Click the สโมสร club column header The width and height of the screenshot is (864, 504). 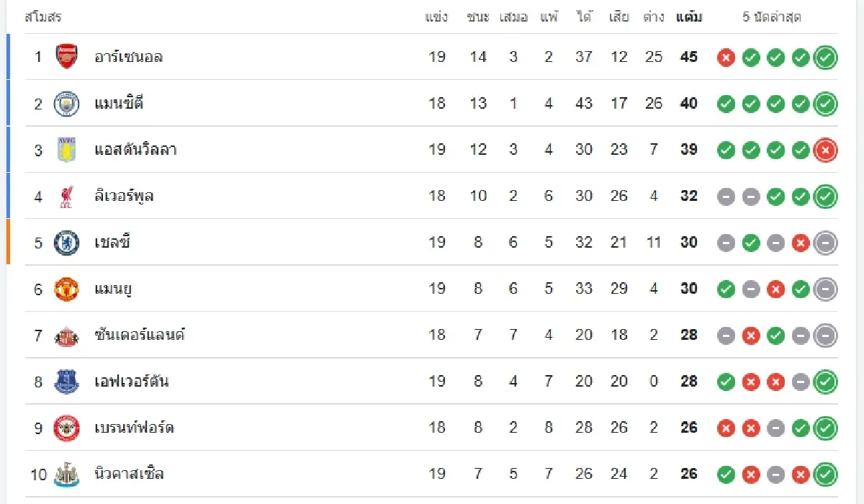point(42,17)
